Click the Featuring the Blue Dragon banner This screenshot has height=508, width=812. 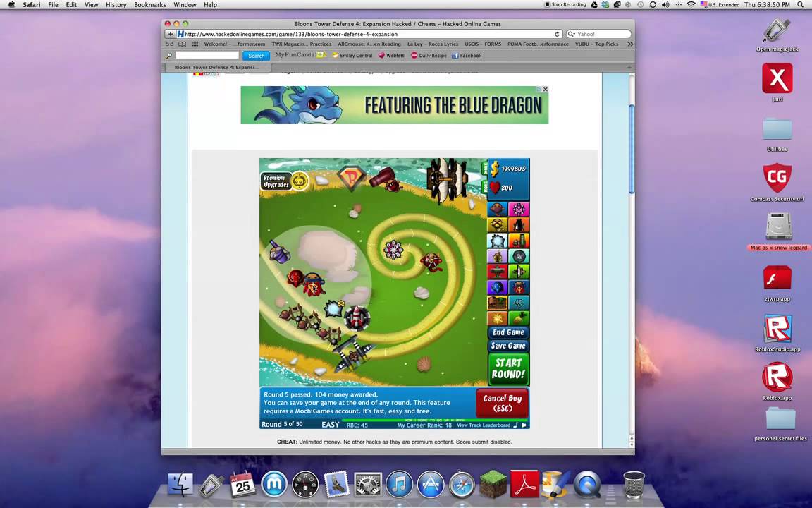click(395, 105)
